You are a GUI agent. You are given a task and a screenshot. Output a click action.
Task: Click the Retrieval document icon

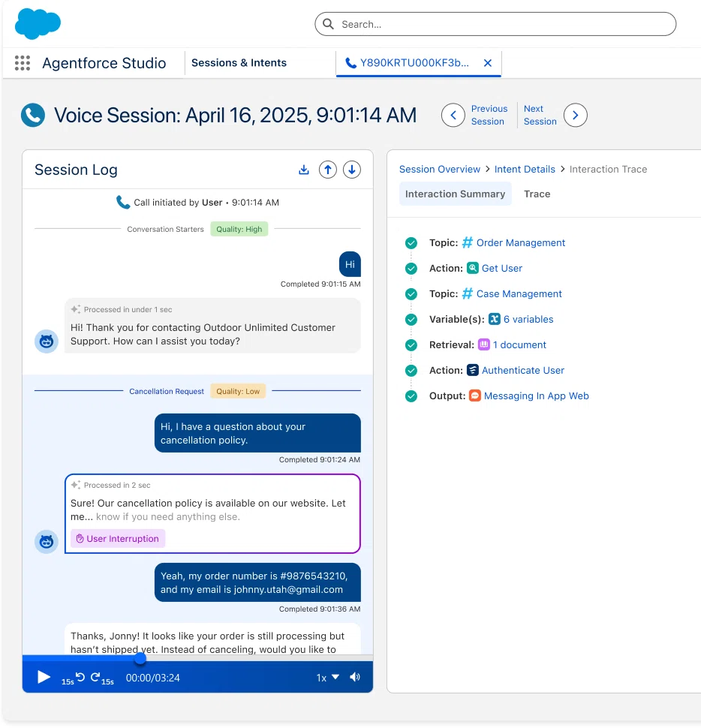coord(484,344)
